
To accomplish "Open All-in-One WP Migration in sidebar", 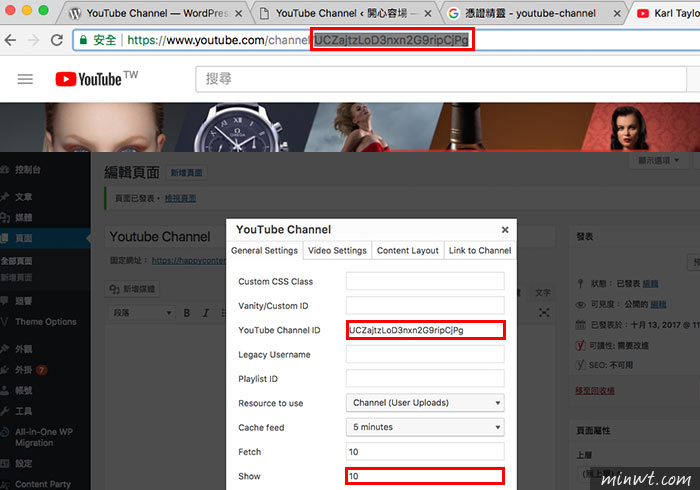I will pos(45,437).
